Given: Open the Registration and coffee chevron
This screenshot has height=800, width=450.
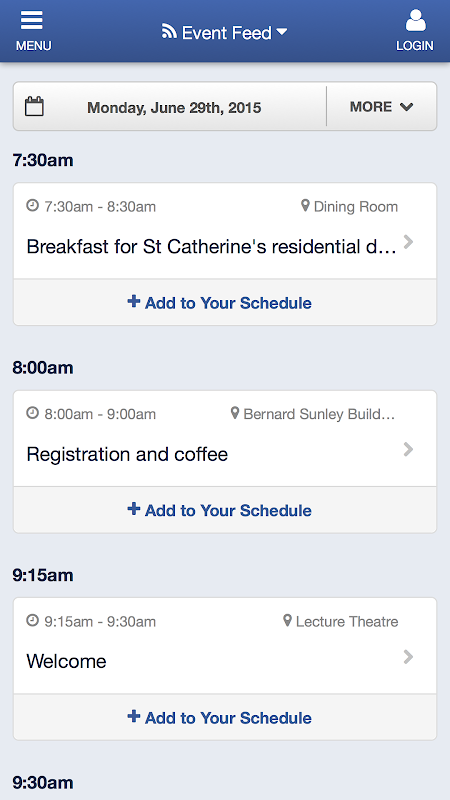Looking at the screenshot, I should (x=408, y=449).
